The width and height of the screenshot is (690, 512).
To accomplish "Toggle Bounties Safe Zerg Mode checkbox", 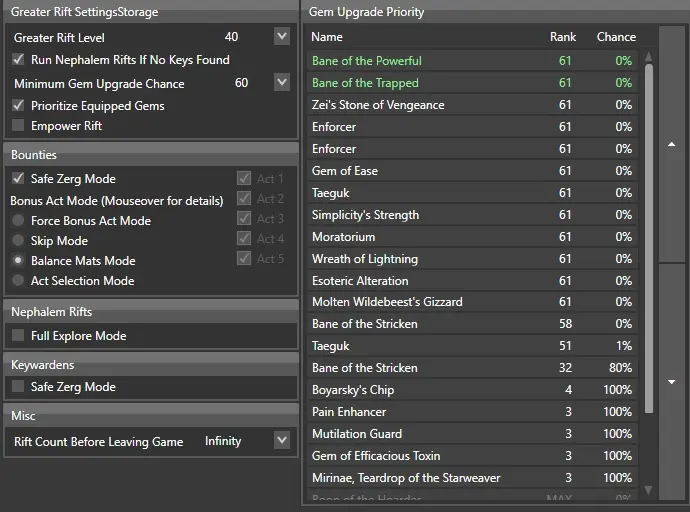I will [x=19, y=179].
